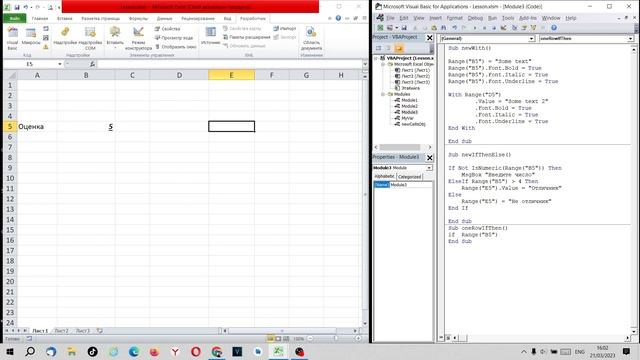Click Excel help icon near ribbon

338,18
